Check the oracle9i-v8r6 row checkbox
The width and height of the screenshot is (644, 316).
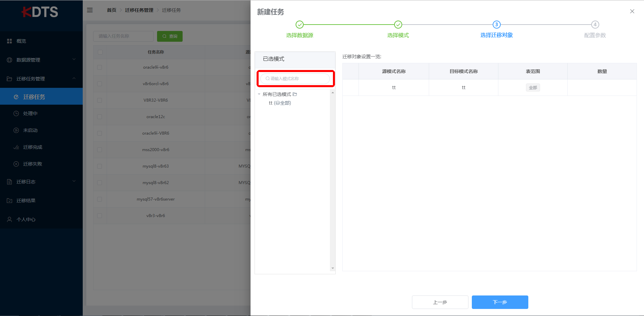100,67
